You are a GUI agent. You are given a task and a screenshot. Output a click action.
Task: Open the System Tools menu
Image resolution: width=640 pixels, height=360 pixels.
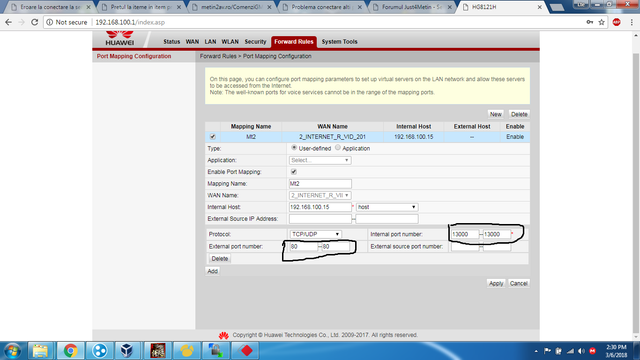pyautogui.click(x=339, y=42)
